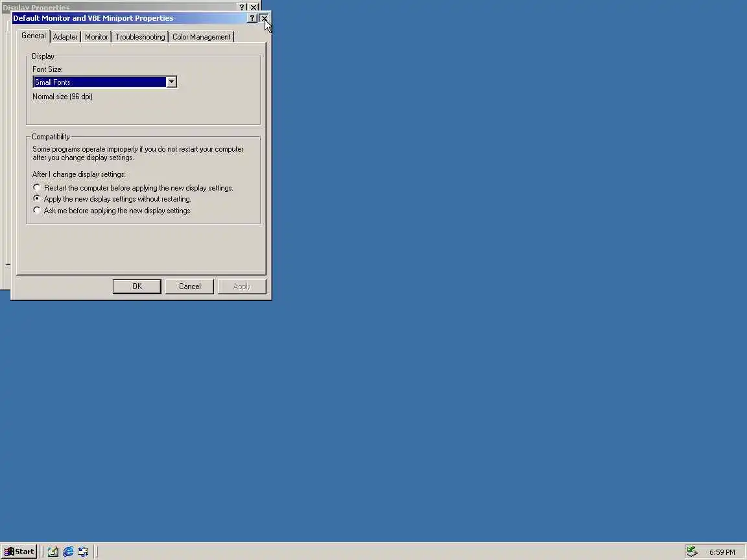747x560 pixels.
Task: Click the Display Properties window title bar
Action: (119, 6)
